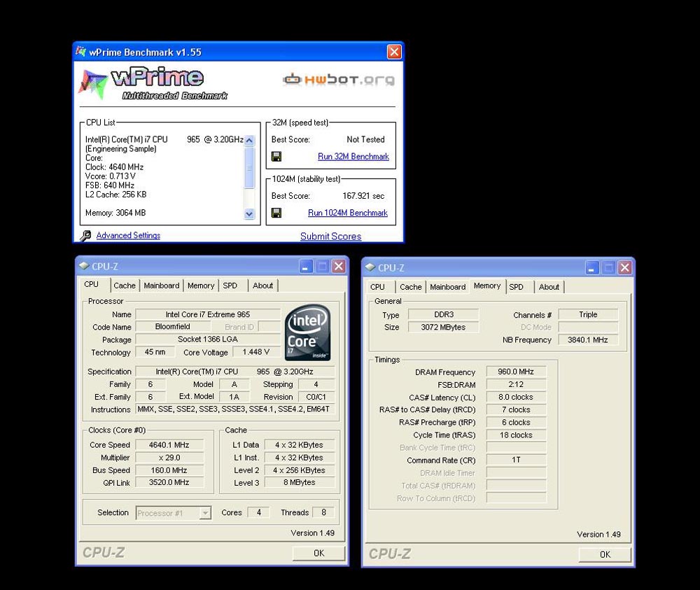Viewport: 700px width, 590px height.
Task: Click the Bus Speed 160.0 MHz value
Action: 169,470
